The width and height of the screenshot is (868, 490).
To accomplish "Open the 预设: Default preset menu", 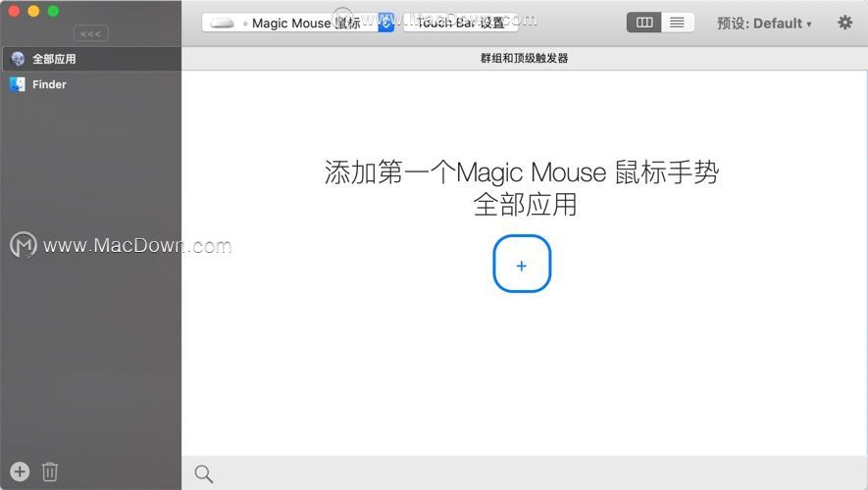I will pos(764,24).
